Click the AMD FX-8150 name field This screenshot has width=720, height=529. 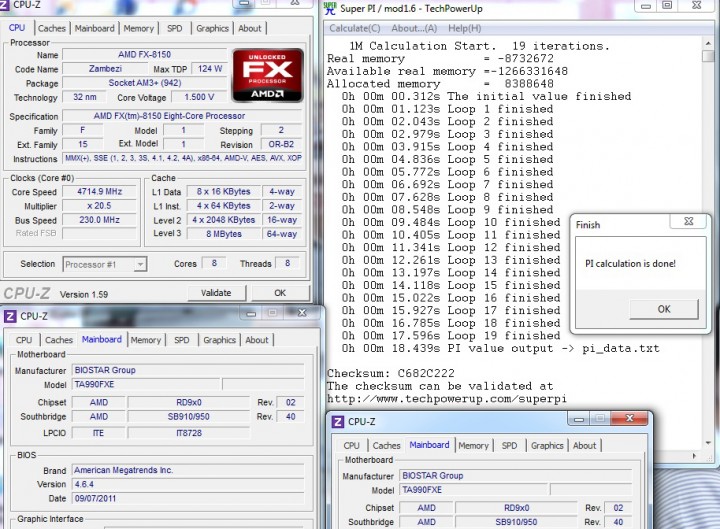145,55
